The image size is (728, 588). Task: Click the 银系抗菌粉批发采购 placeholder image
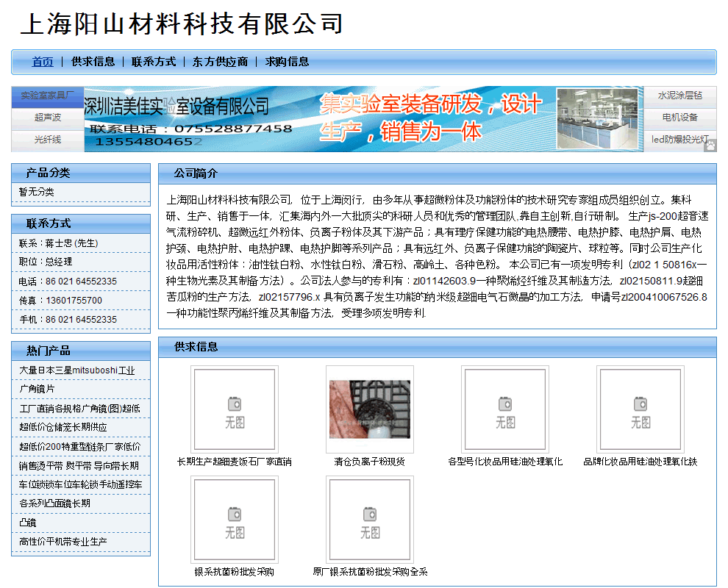tap(235, 520)
